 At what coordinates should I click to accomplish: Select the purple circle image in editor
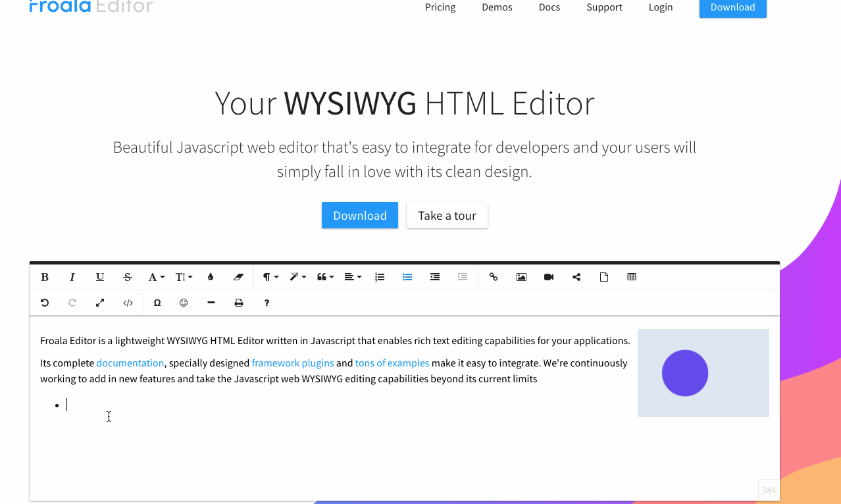pyautogui.click(x=685, y=373)
